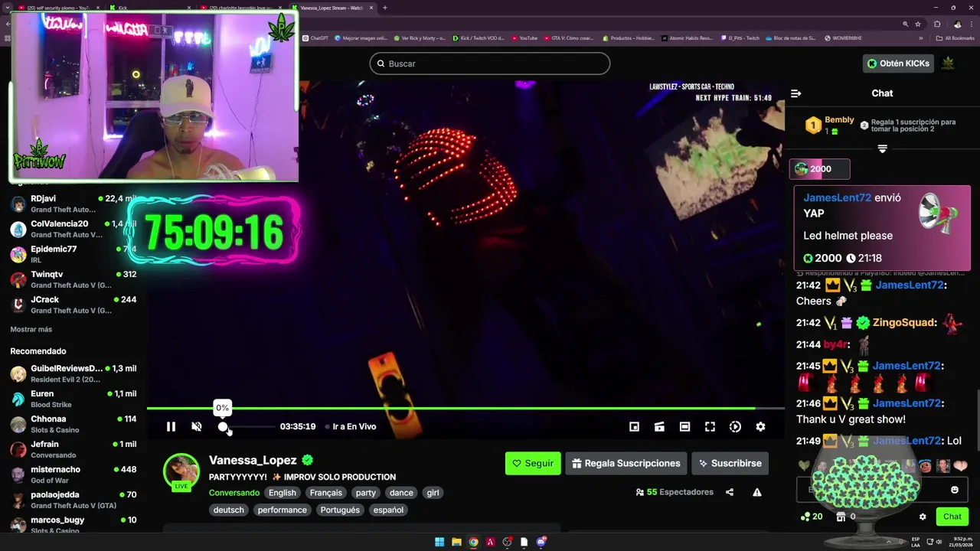Open the clip creation icon

click(x=659, y=427)
